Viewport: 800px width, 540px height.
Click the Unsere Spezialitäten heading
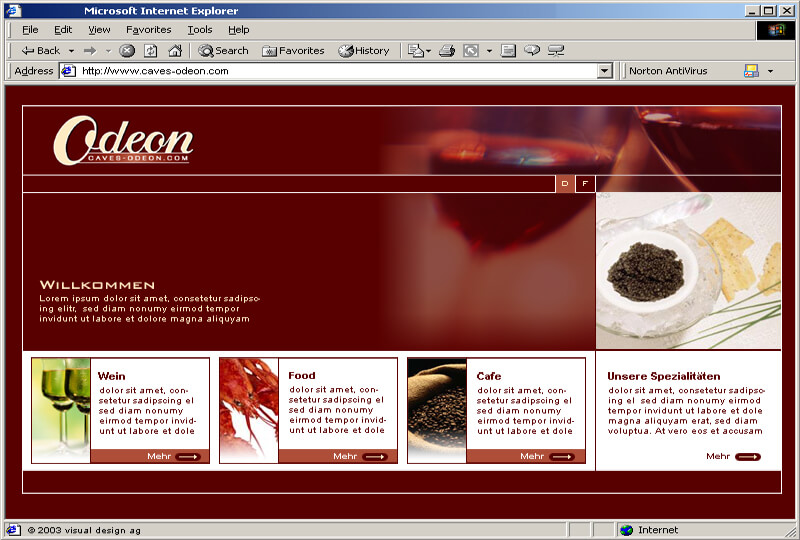(664, 376)
